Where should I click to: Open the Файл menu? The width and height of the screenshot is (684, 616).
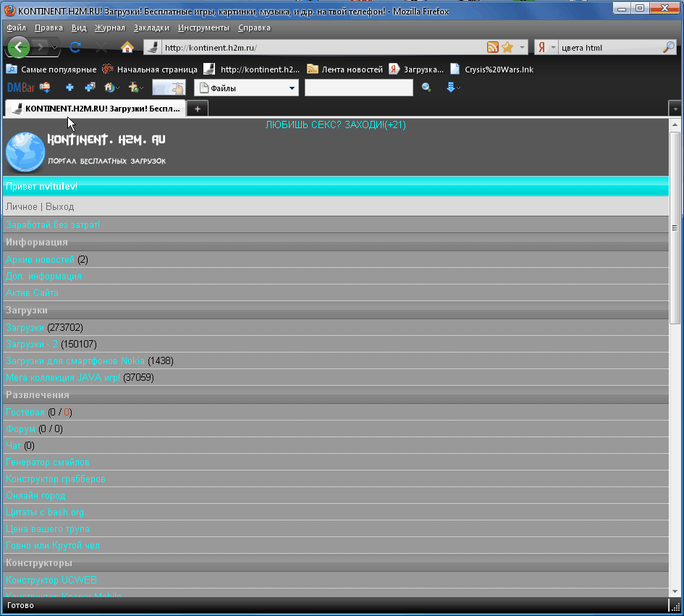click(16, 28)
